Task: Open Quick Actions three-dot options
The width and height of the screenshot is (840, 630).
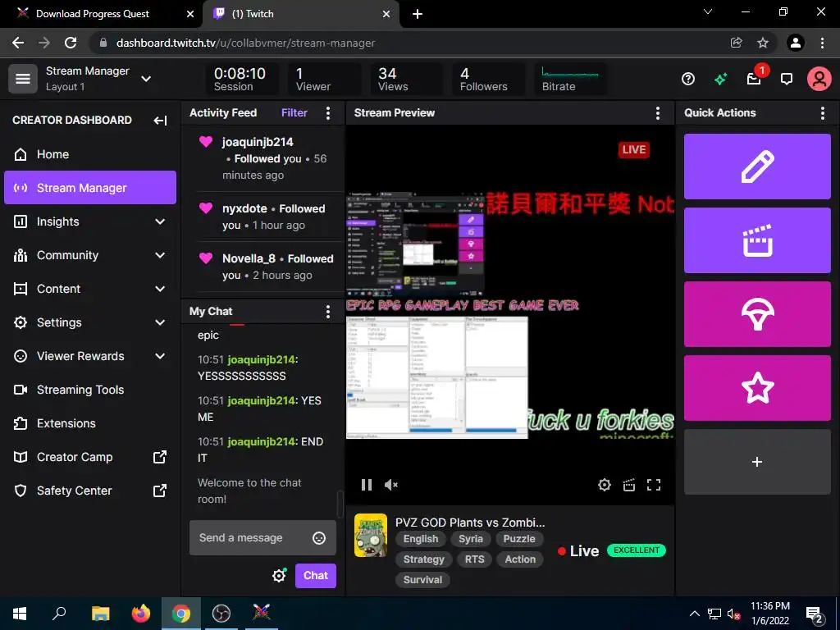Action: tap(822, 112)
